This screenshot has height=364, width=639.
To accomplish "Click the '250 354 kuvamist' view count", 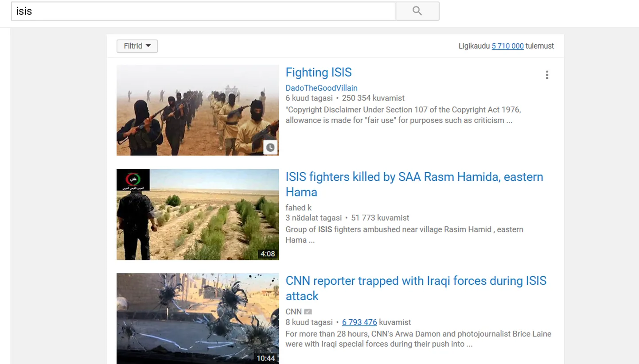I will pyautogui.click(x=373, y=98).
